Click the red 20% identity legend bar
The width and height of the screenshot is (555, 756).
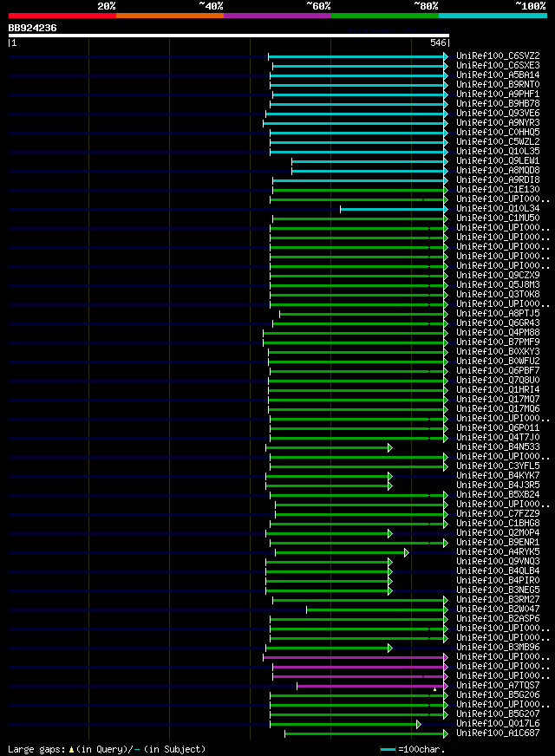pos(62,16)
